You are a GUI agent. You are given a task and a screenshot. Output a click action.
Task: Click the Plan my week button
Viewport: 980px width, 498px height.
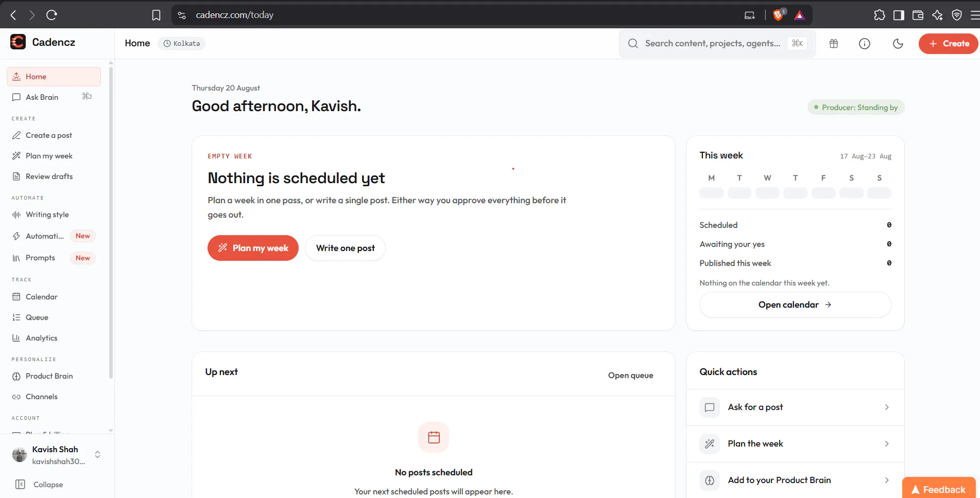[x=253, y=248]
